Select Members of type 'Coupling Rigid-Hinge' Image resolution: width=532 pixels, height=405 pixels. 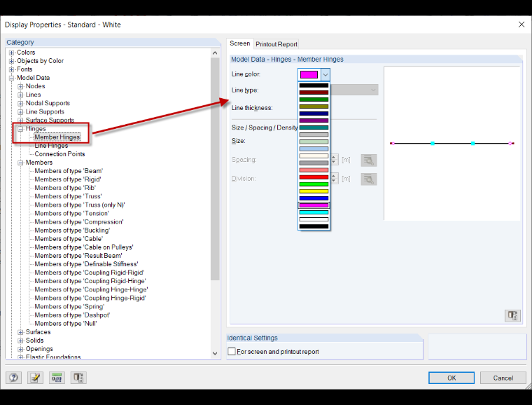click(x=90, y=281)
